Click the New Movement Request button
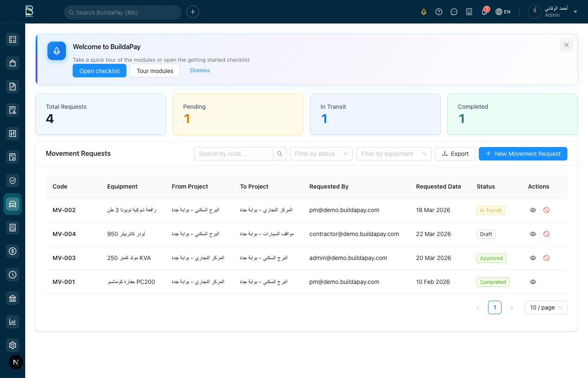 523,154
